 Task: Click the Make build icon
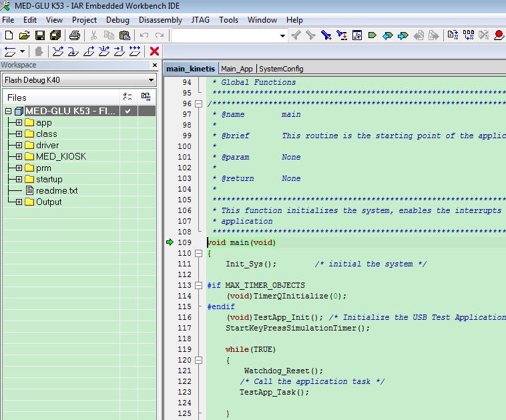(x=469, y=35)
